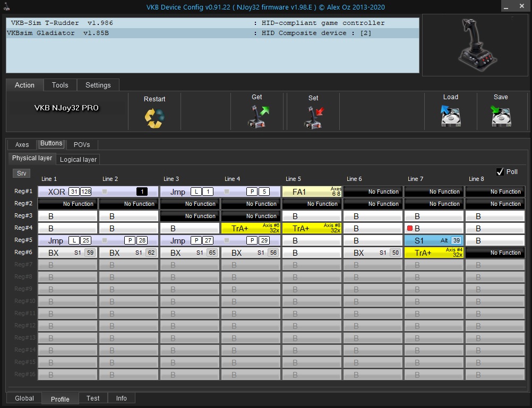Click the B cell at Reg#5 Line 5
The image size is (532, 408).
[x=312, y=240]
